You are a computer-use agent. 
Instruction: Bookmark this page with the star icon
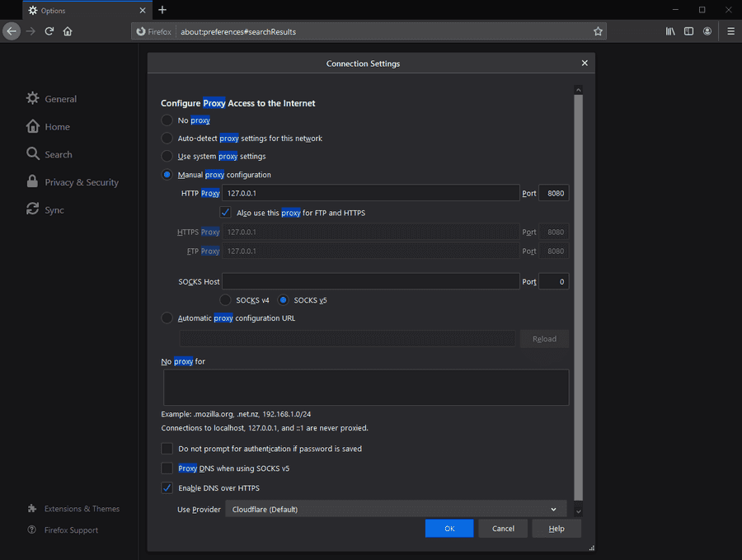point(598,31)
